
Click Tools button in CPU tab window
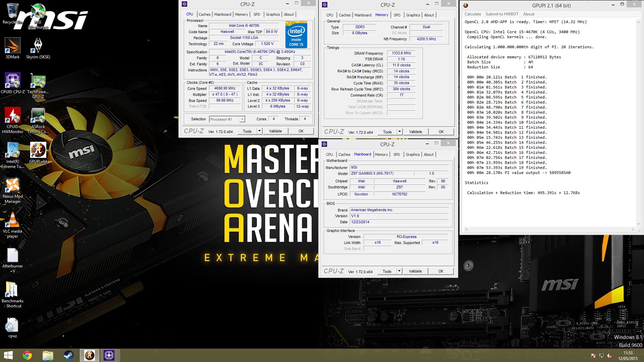click(247, 131)
